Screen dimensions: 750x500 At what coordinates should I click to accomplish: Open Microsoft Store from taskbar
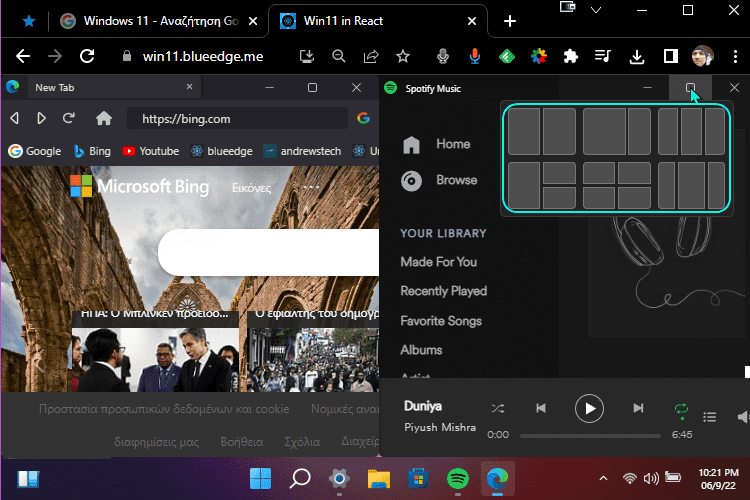point(418,478)
